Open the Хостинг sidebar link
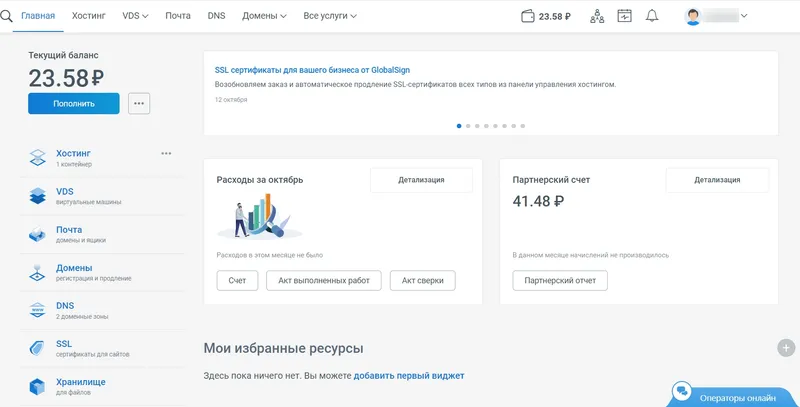 73,154
